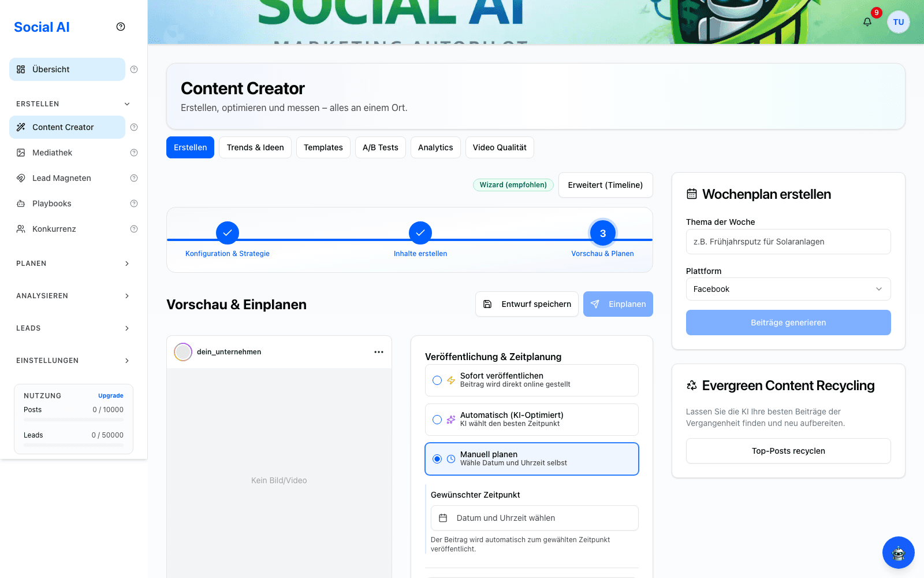The image size is (924, 578).
Task: Click the help icon next to Playbooks
Action: (x=134, y=203)
